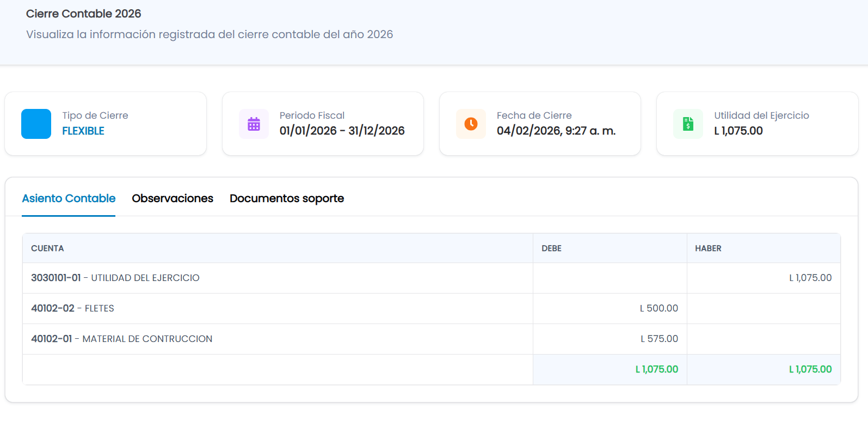Select the 3030101-01 UTILIDAD DEL EJERCICIO row
Viewport: 868px width, 421px height.
click(x=432, y=278)
